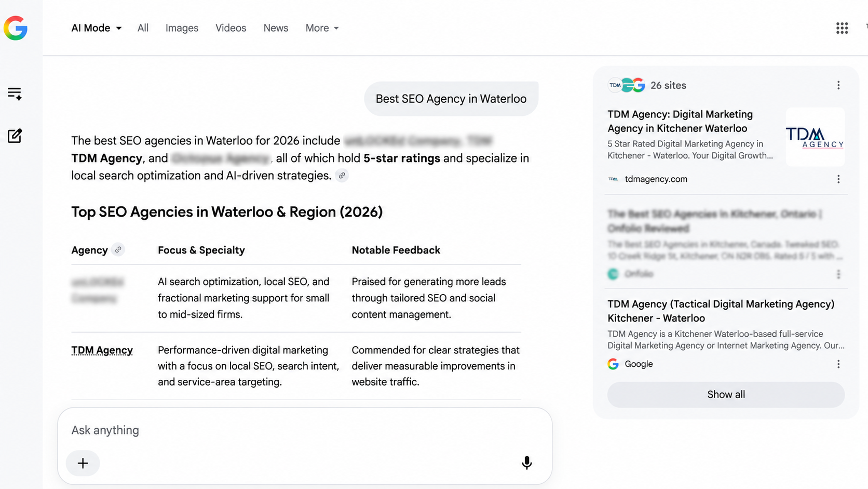The image size is (868, 489).
Task: Click the 26 sites label
Action: (x=668, y=85)
